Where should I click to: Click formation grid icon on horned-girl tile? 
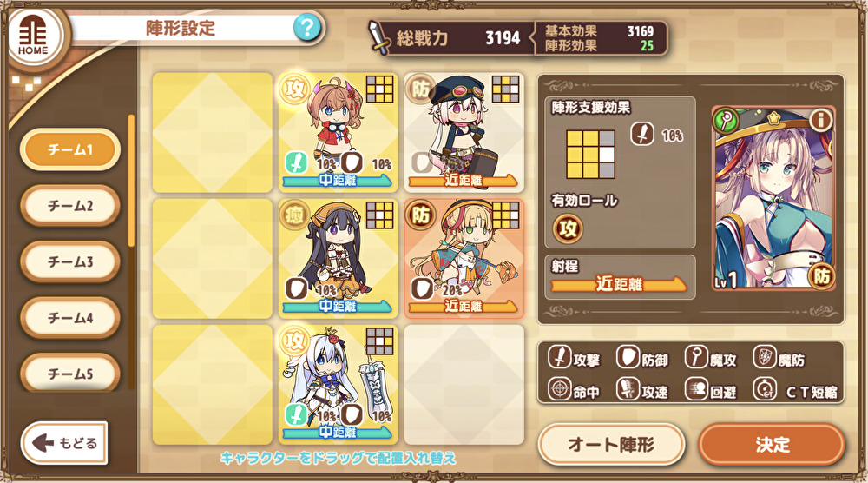(380, 89)
